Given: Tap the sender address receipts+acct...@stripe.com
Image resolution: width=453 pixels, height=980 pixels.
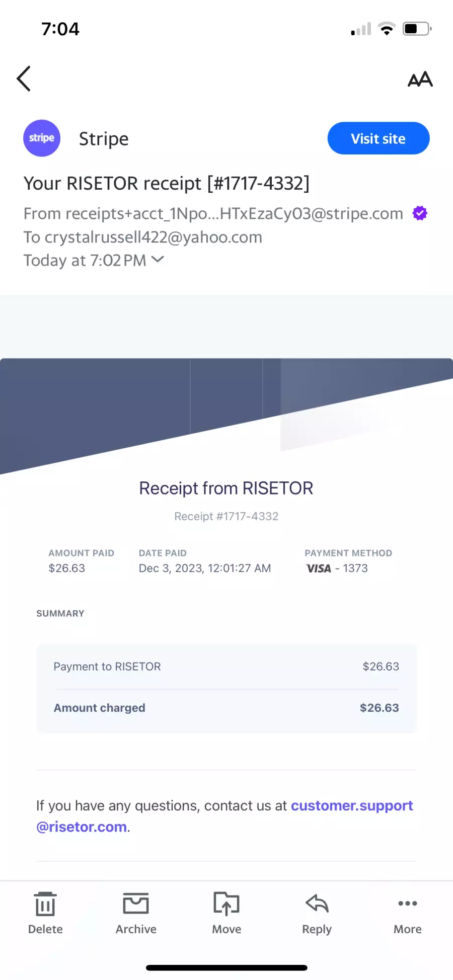Looking at the screenshot, I should (213, 214).
